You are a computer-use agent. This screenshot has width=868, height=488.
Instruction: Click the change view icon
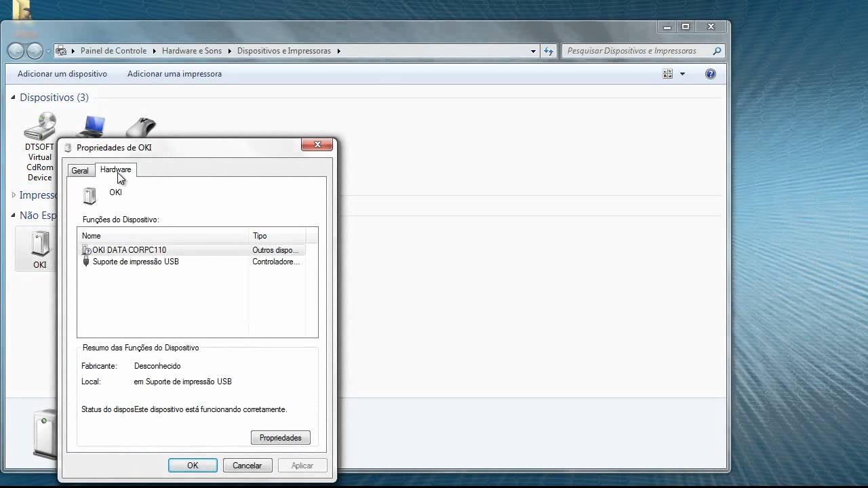tap(668, 74)
